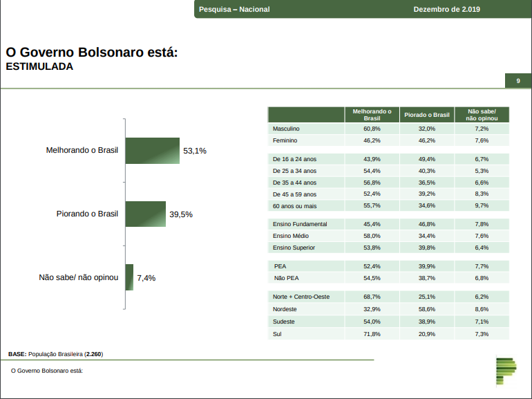Click the 'Não sabe/ não opinou' column header
532x399 pixels.
[482, 115]
